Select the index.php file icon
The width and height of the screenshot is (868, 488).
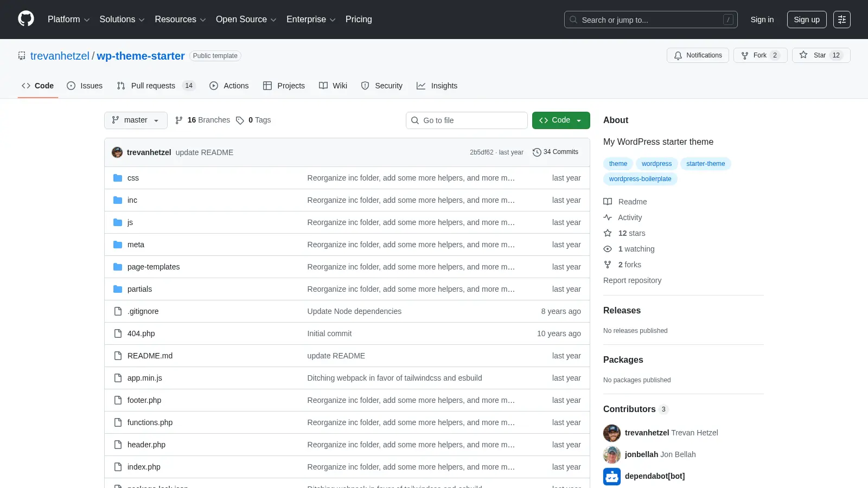pyautogui.click(x=118, y=467)
